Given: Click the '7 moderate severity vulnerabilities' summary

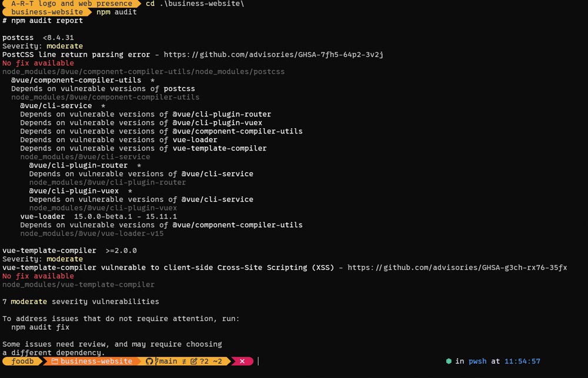Looking at the screenshot, I should 81,302.
